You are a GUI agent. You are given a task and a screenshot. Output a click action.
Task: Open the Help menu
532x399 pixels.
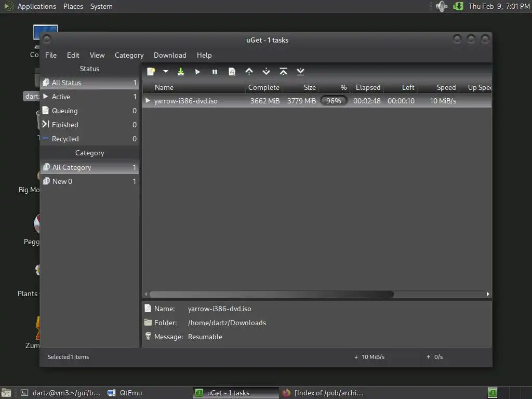pos(204,55)
